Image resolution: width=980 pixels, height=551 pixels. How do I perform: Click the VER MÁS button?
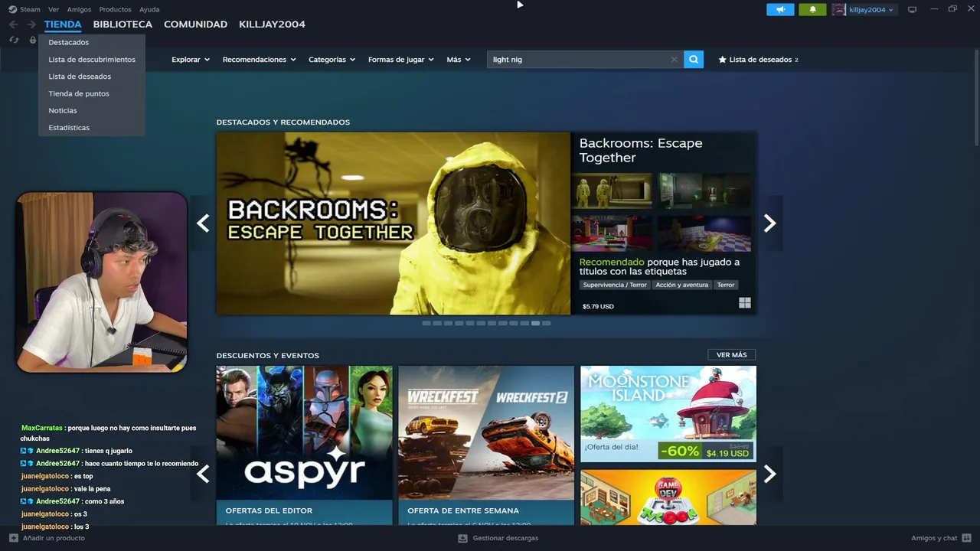click(731, 354)
